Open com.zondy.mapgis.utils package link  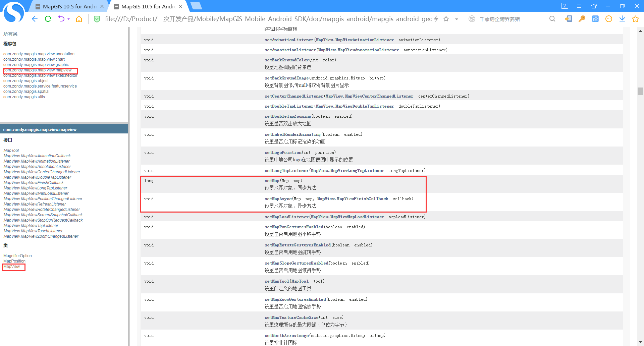[24, 97]
